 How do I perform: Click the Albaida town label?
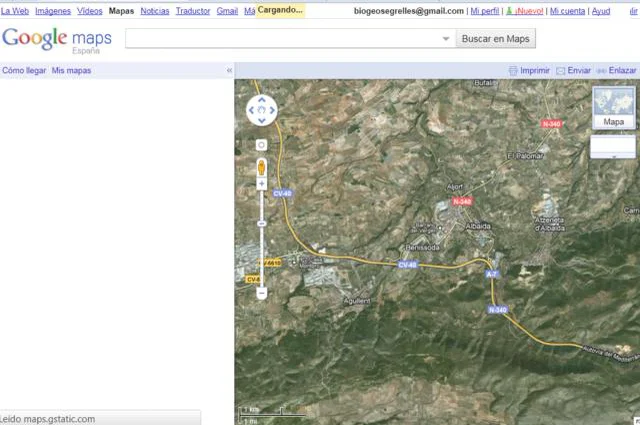click(478, 226)
